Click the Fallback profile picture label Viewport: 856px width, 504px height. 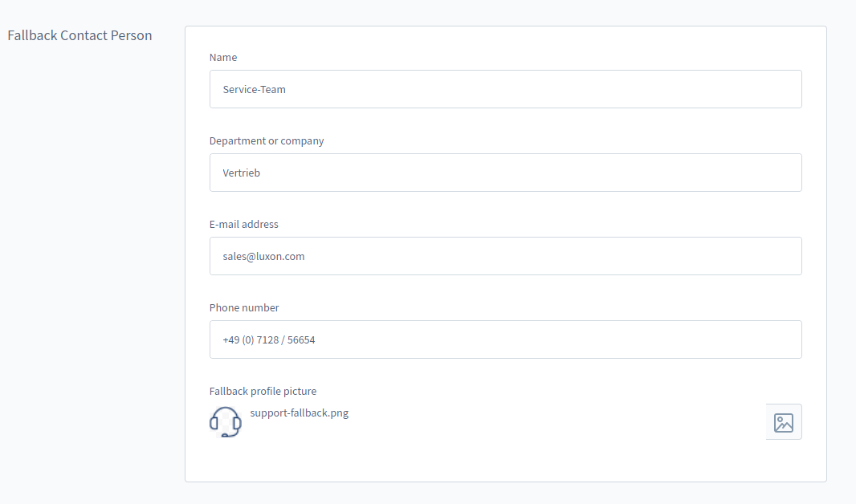(263, 392)
